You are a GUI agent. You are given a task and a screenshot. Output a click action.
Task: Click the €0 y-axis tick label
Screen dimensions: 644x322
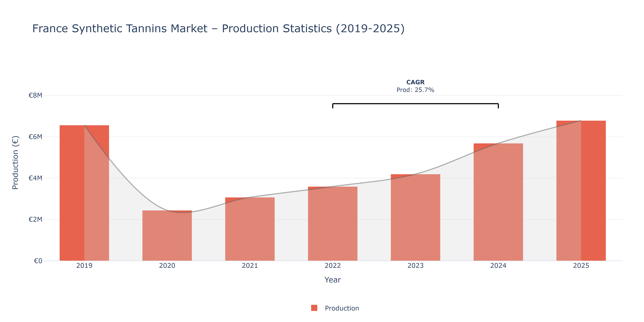(38, 261)
